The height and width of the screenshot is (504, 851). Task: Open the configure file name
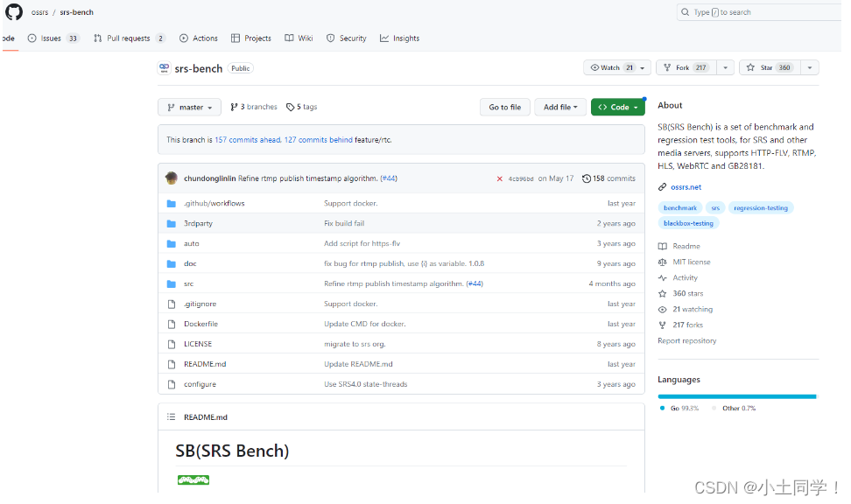click(x=200, y=384)
